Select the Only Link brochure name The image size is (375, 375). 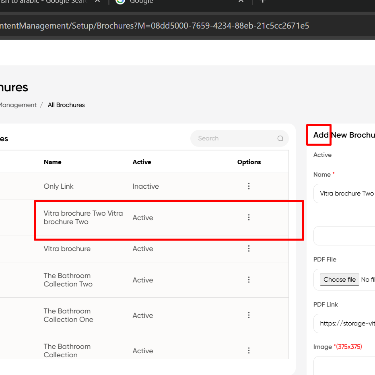pos(58,186)
